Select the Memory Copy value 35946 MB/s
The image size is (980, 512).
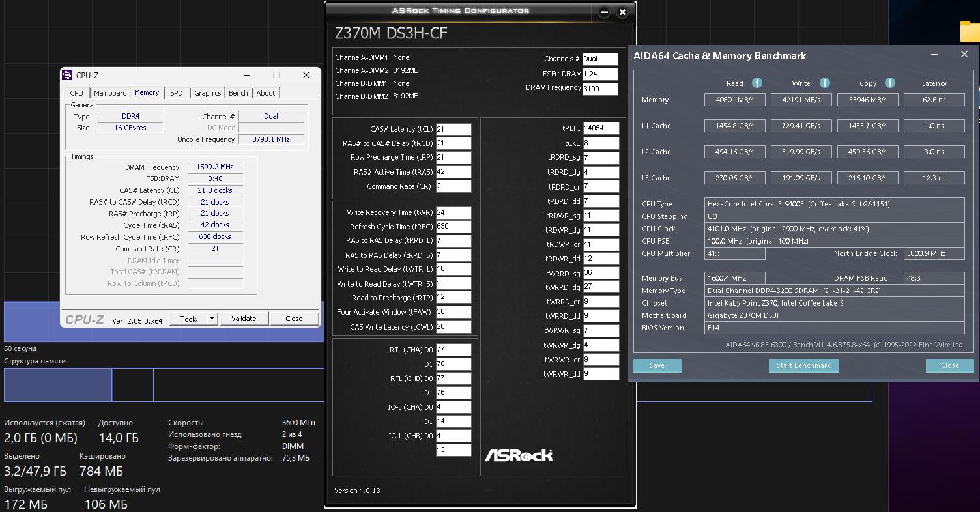pyautogui.click(x=868, y=100)
